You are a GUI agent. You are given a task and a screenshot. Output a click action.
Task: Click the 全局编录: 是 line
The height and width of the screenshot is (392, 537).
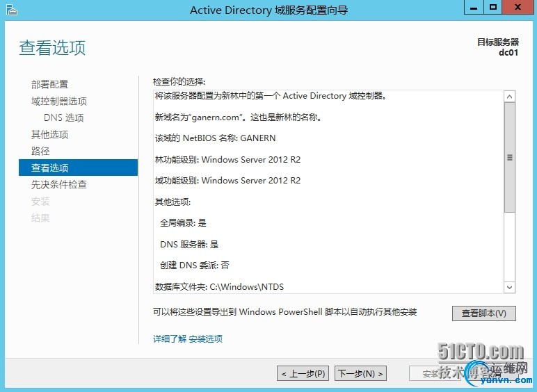click(x=183, y=223)
